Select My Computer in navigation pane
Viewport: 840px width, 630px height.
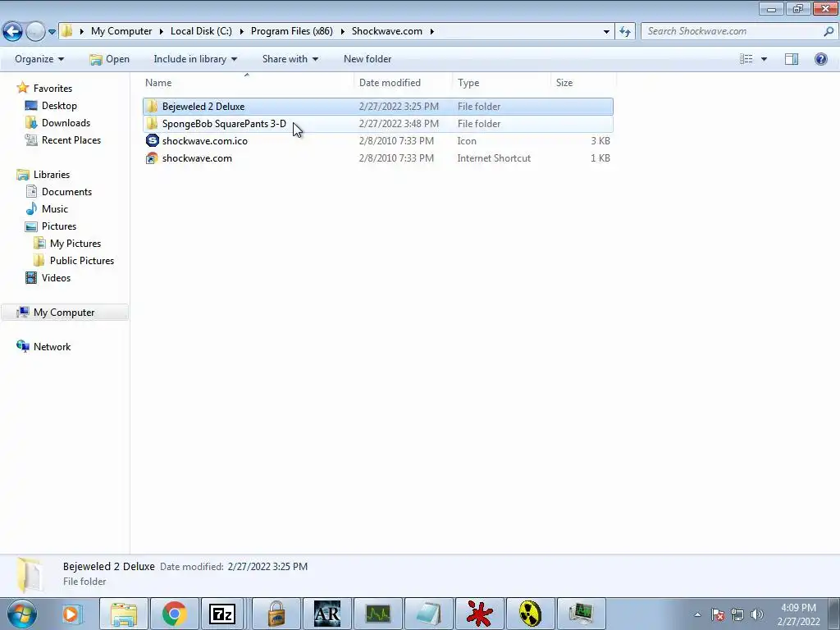(x=64, y=313)
